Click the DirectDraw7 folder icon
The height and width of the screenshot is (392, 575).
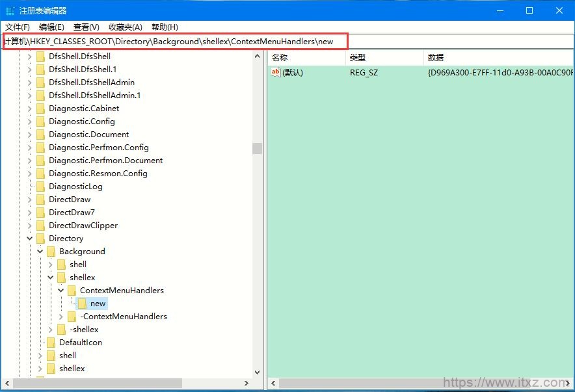(41, 213)
